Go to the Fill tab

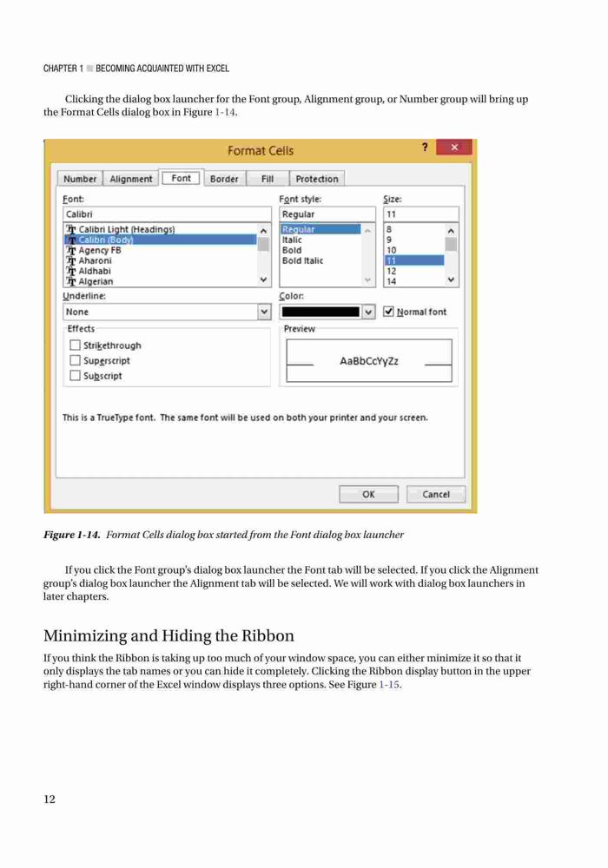click(268, 179)
